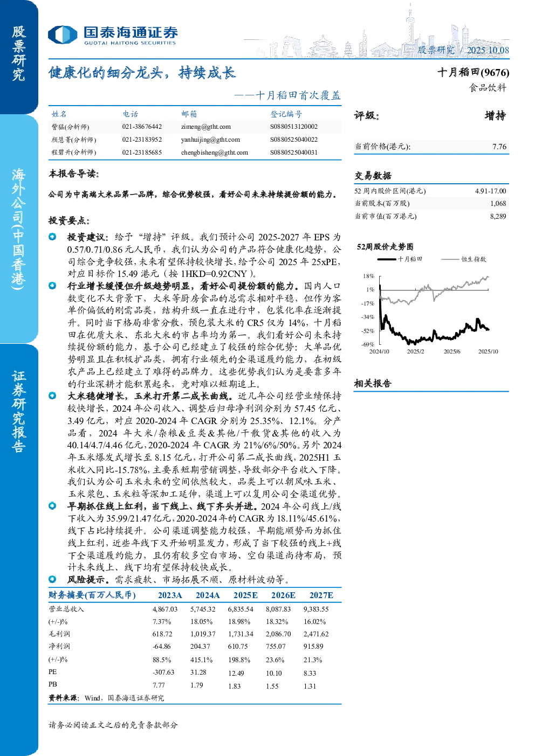Viewport: 535px width, 756px height.
Task: Click analyst name 颜慧菁(分析师)
Action: coord(73,140)
